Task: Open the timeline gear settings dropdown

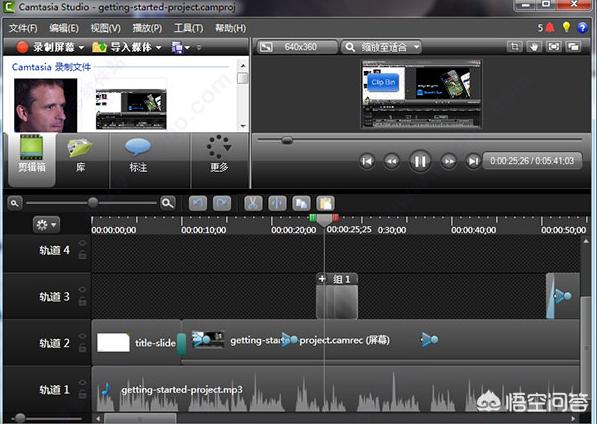Action: coord(46,225)
